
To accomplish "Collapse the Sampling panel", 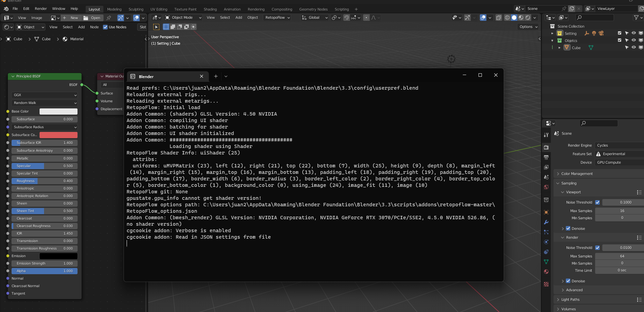I will click(x=599, y=183).
